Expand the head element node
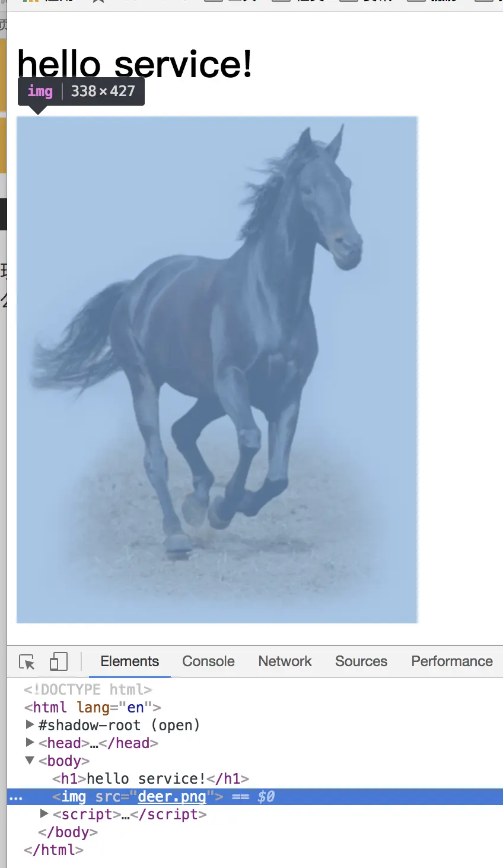 tap(30, 743)
